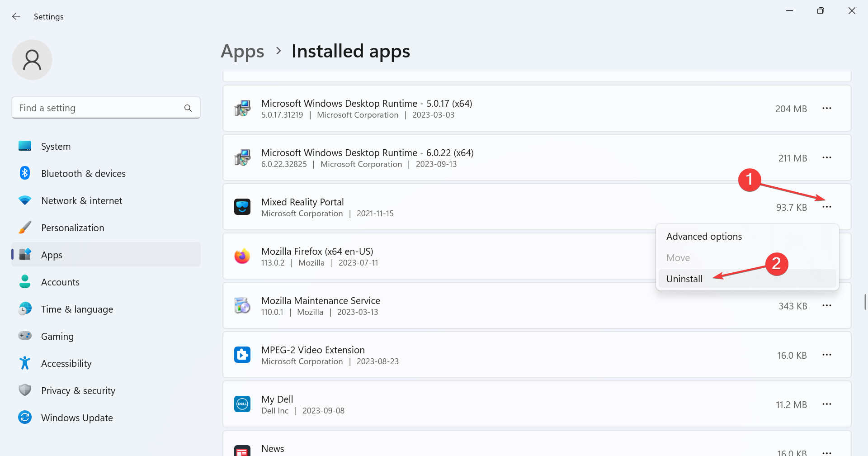Click the News app icon
Viewport: 868px width, 456px height.
point(242,451)
